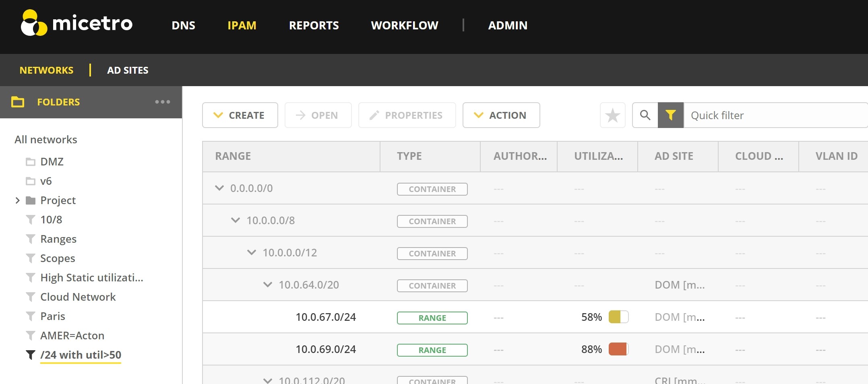Click the 58% utilization bar
868x384 pixels.
(618, 317)
